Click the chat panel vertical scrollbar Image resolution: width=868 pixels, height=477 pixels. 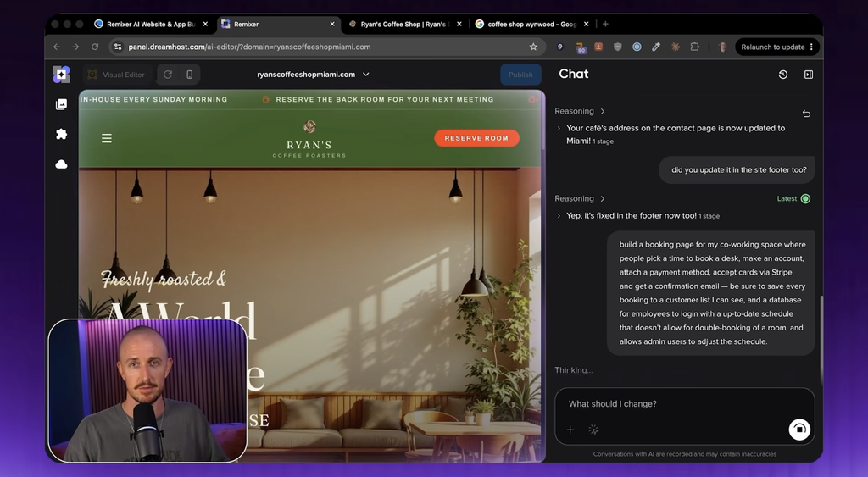tap(821, 341)
